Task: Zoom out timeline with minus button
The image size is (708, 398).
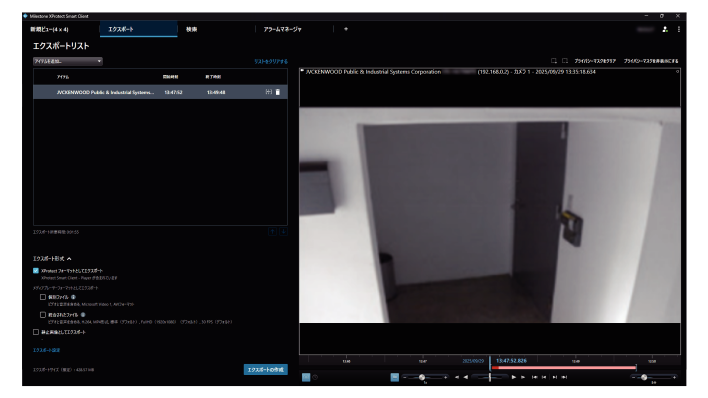Action: [633, 377]
